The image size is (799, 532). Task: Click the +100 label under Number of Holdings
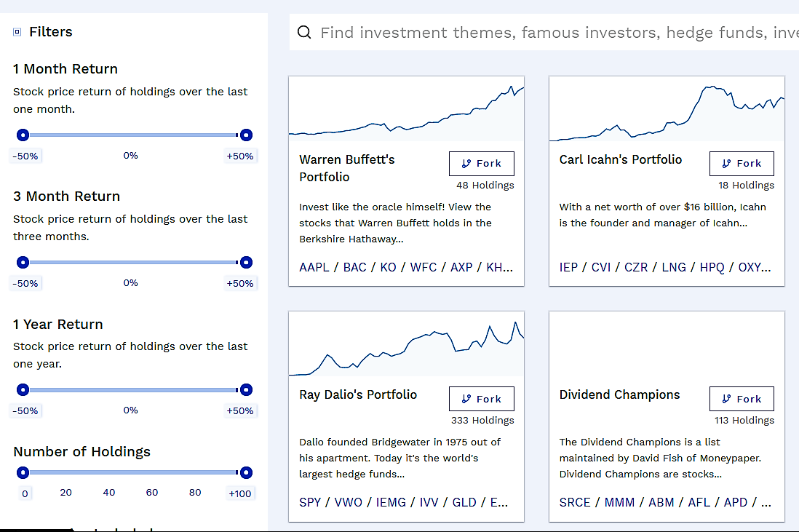click(x=240, y=493)
